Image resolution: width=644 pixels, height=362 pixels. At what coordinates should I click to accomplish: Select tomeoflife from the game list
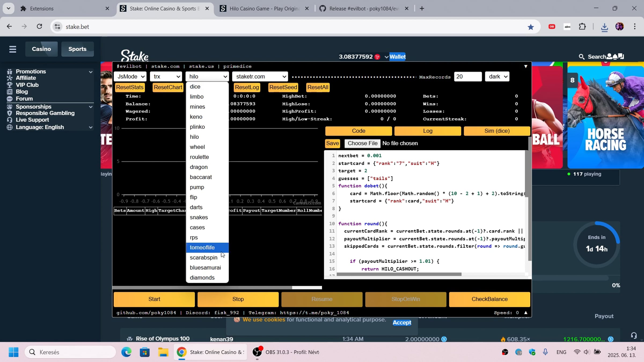pyautogui.click(x=202, y=248)
